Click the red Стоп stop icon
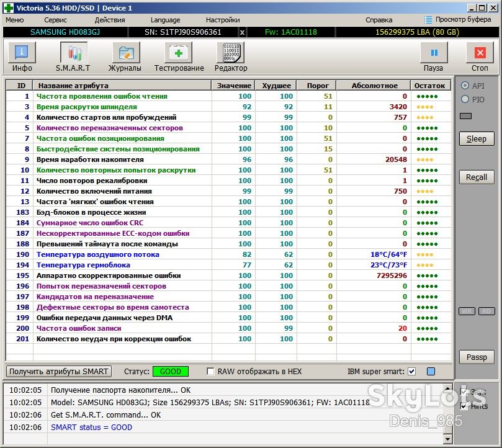 [480, 53]
